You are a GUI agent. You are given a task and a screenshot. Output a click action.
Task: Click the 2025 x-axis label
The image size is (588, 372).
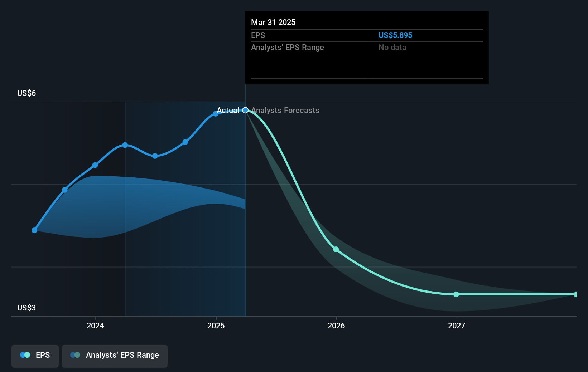tap(216, 325)
